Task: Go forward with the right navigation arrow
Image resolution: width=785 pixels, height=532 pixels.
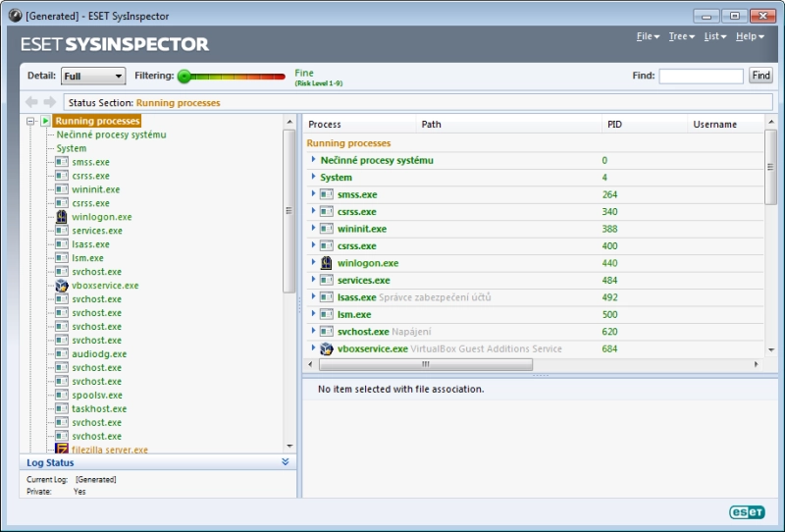Action: (x=50, y=102)
